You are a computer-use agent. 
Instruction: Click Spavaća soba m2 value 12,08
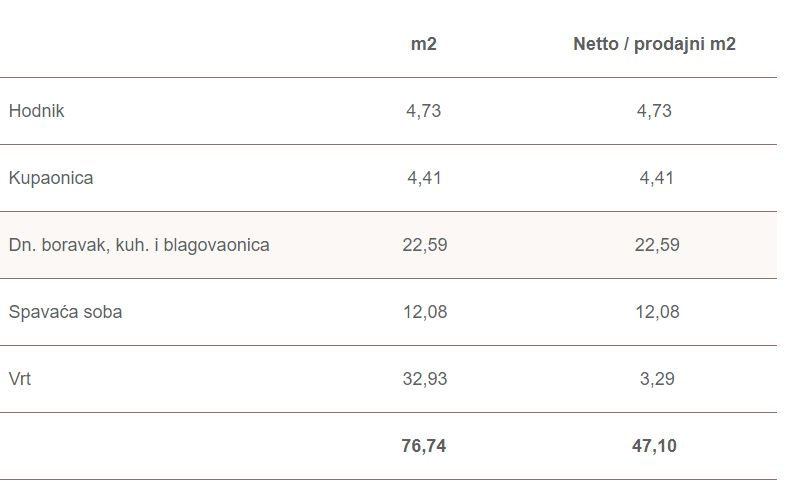tap(425, 312)
